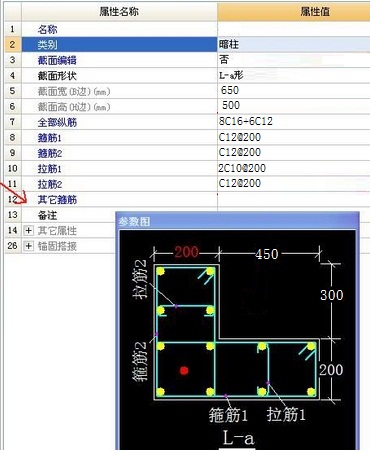This screenshot has width=370, height=453.
Task: Click the vertical 拉筋2 label in diagram
Action: tap(139, 279)
